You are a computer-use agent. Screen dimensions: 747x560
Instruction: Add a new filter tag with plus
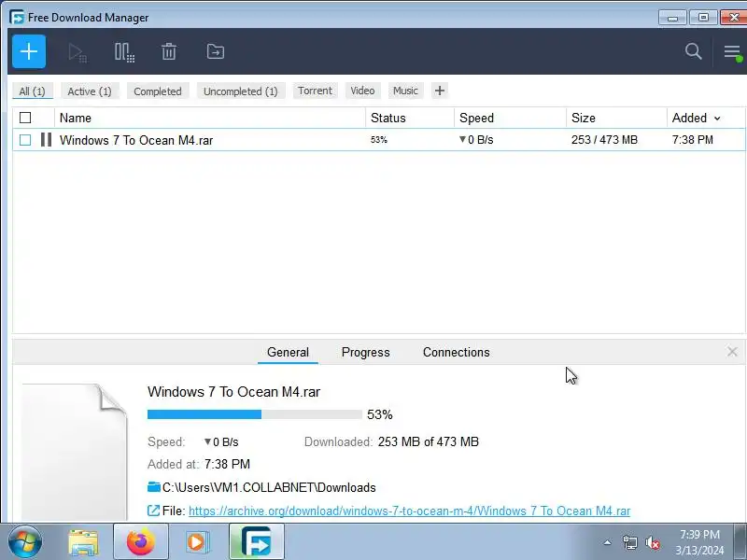point(440,91)
